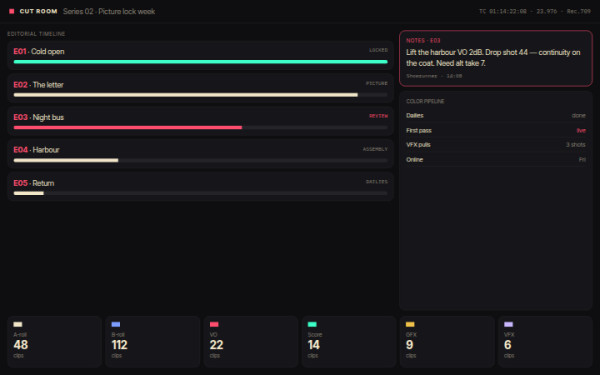Click the E01 Cold open progress bar
The image size is (600, 375).
click(x=201, y=62)
